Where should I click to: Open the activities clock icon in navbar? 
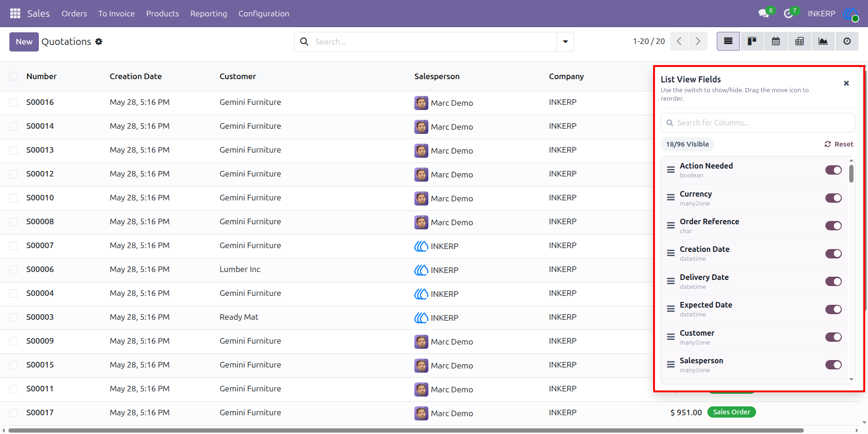789,14
